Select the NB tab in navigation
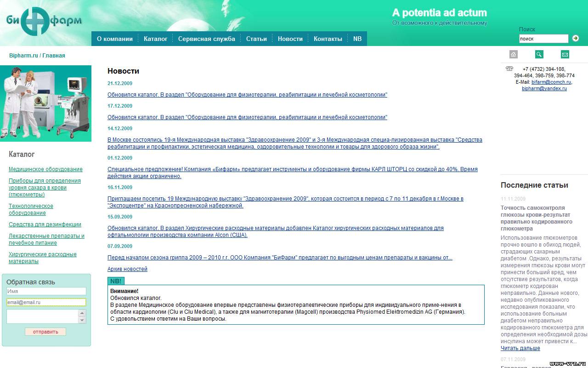The width and height of the screenshot is (588, 368). [357, 39]
